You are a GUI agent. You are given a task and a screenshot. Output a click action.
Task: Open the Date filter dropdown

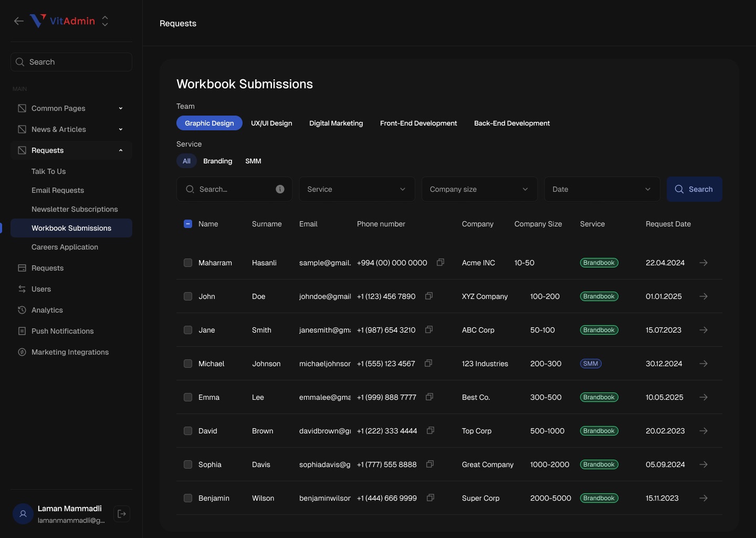pos(602,189)
